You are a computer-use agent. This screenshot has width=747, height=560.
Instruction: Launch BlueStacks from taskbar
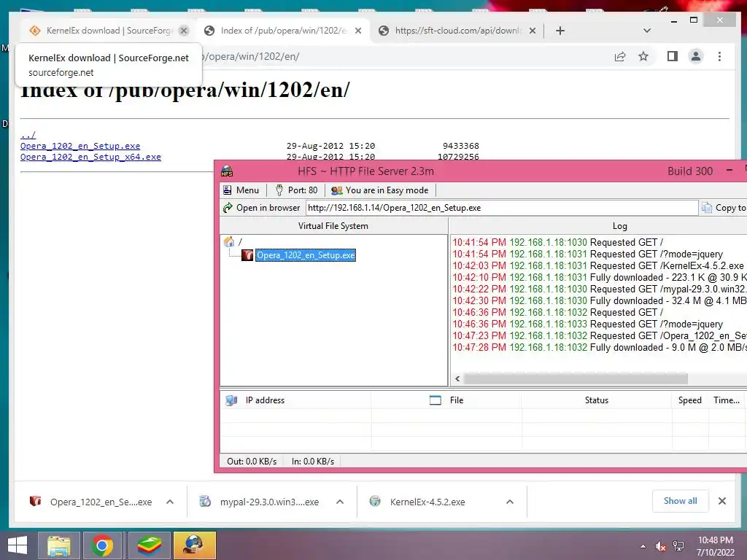click(149, 545)
